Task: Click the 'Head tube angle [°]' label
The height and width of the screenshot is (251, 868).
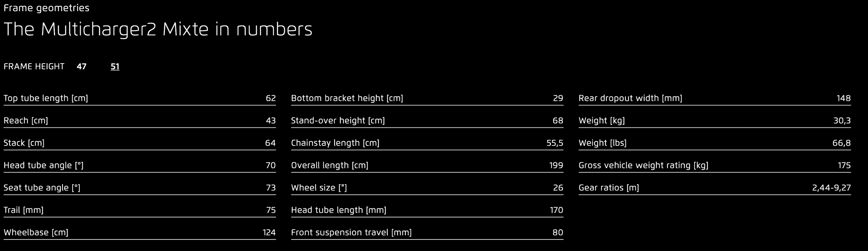Action: [43, 165]
